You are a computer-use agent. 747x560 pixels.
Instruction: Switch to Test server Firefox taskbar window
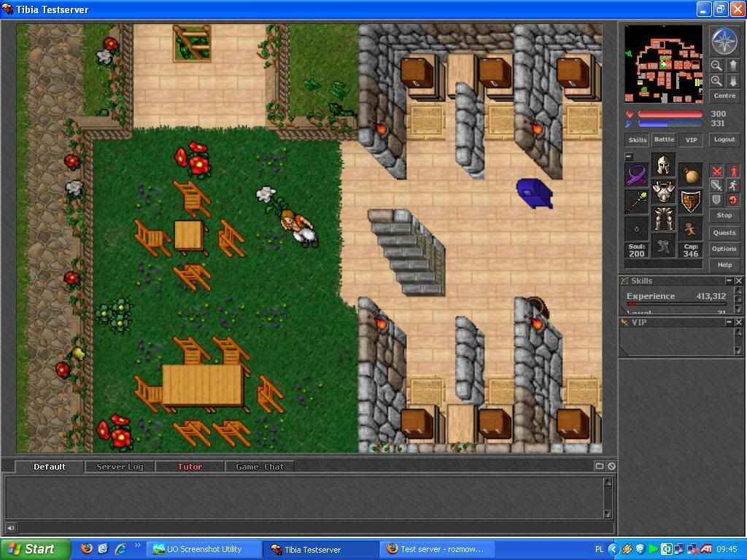click(437, 549)
